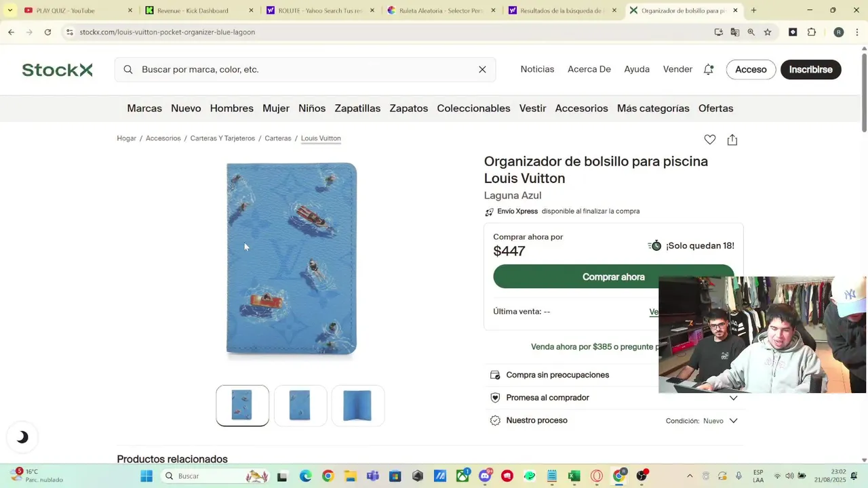View site information icon next to URL
Viewport: 868px width, 488px height.
pyautogui.click(x=69, y=32)
